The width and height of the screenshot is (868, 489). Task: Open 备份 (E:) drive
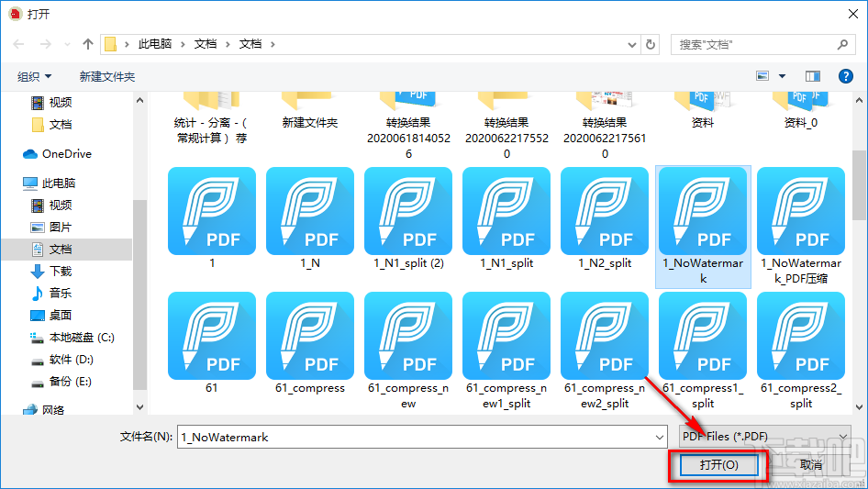(x=61, y=382)
